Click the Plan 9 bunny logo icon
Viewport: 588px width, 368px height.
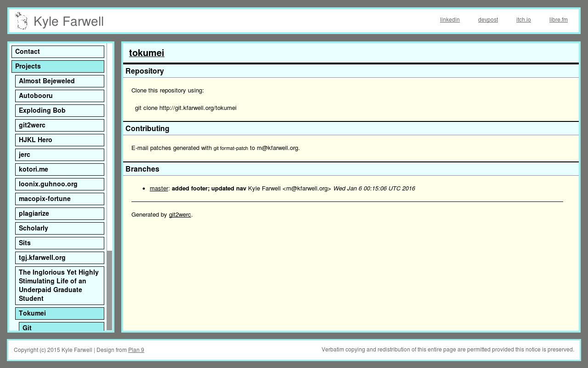pos(21,21)
